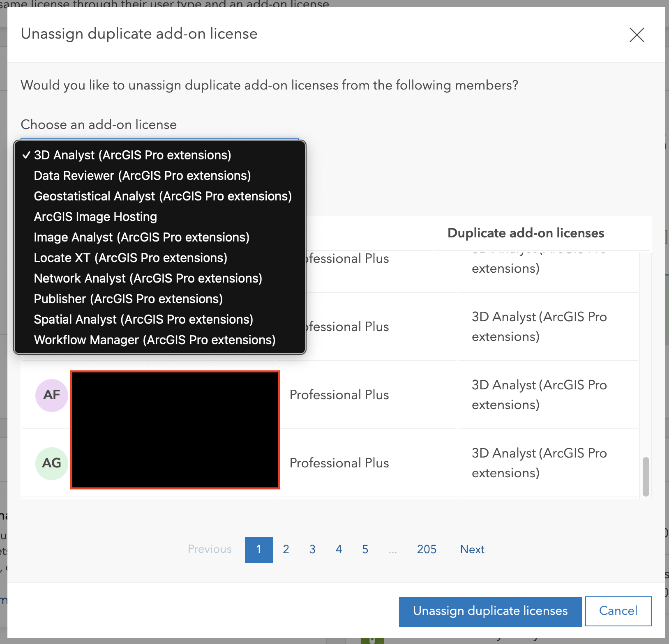Click the Unassign duplicate licenses button
Screen dimensions: 669x644
(490, 611)
